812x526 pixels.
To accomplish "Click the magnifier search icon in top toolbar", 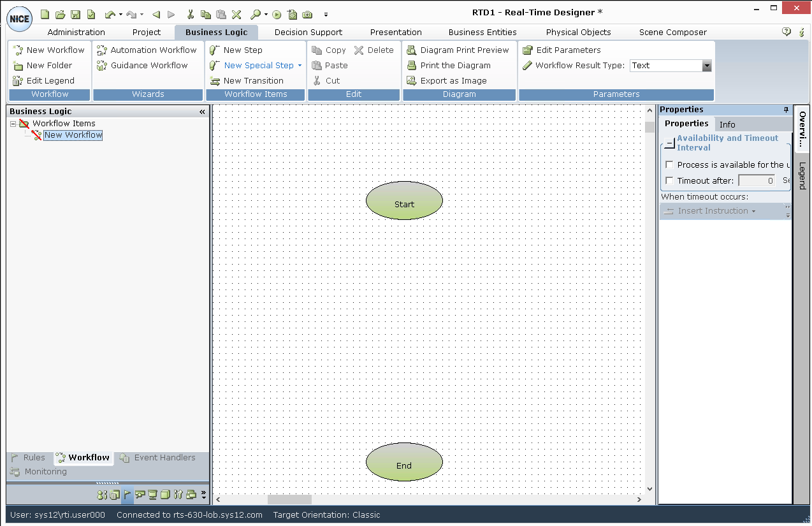I will pyautogui.click(x=255, y=14).
